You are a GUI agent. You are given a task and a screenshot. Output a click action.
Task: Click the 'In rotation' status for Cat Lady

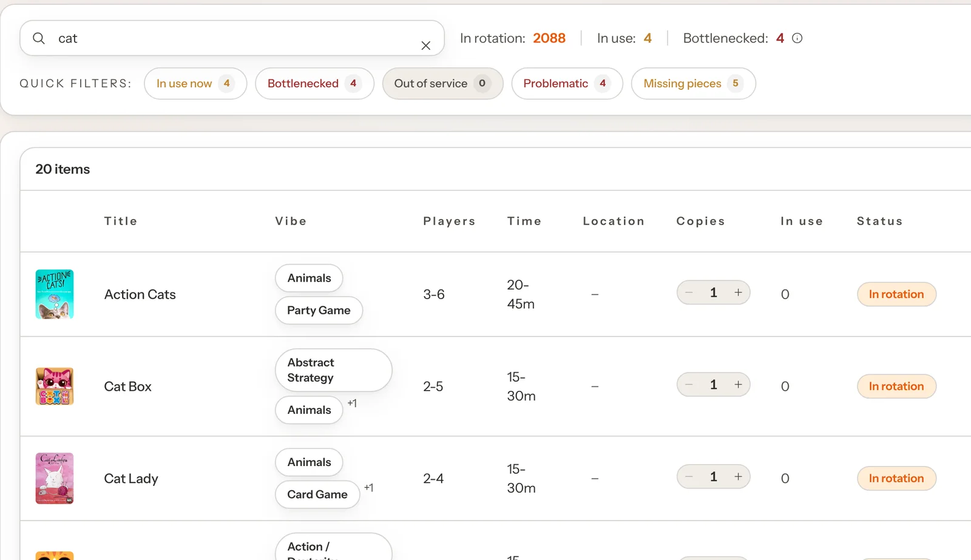point(896,478)
